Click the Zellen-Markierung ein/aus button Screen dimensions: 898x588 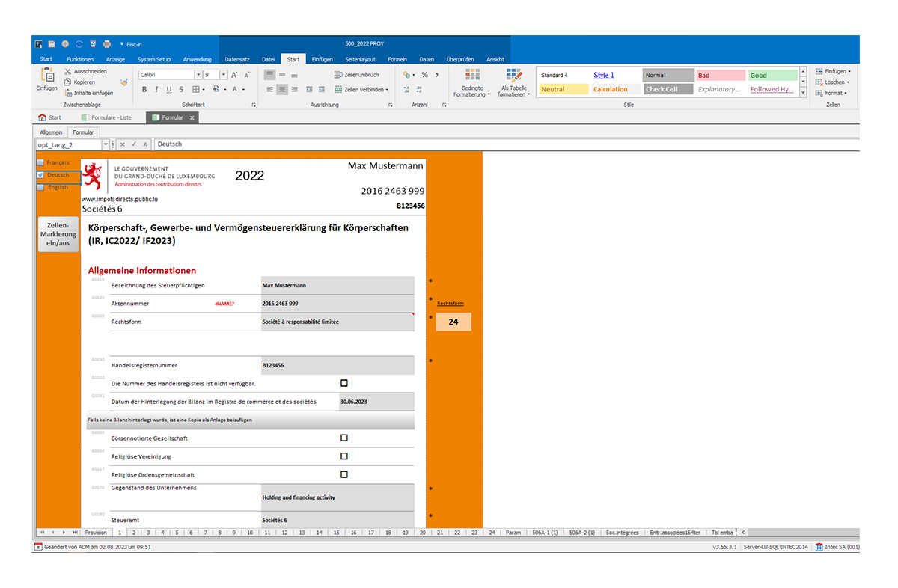58,234
